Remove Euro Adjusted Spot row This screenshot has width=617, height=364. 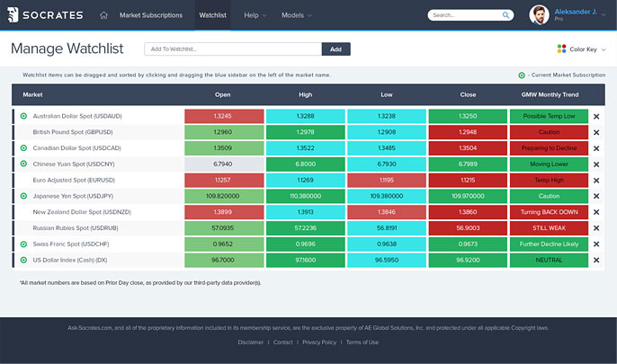(x=596, y=181)
